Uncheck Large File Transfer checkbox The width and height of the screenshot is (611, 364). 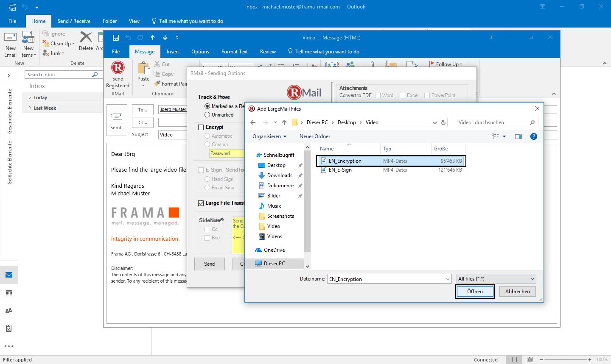(x=201, y=203)
